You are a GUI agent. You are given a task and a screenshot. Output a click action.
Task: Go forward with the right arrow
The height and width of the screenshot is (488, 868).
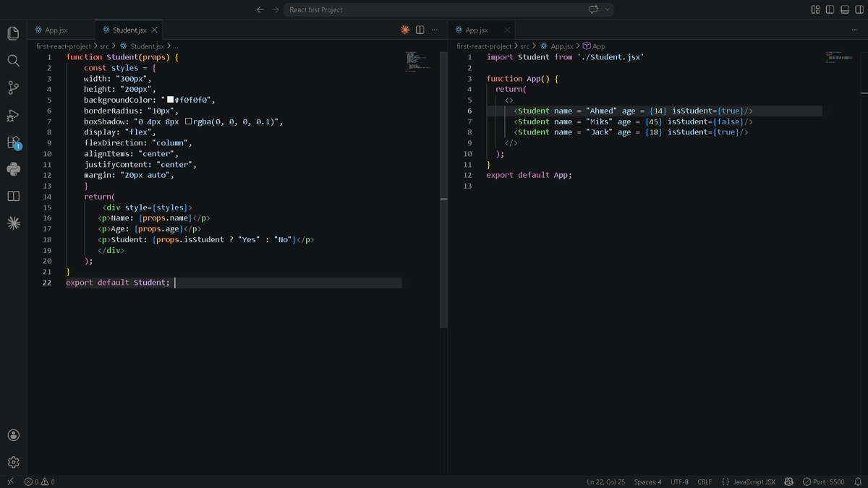click(x=276, y=9)
